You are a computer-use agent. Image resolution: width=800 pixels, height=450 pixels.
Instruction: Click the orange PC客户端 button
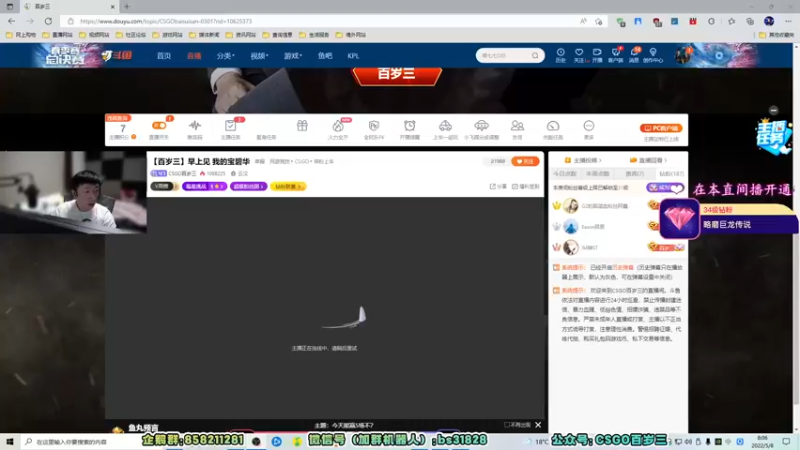661,128
